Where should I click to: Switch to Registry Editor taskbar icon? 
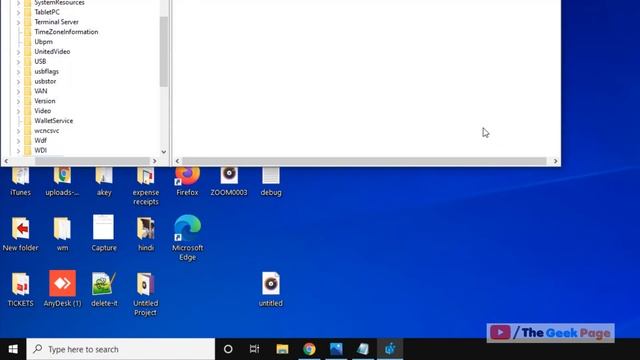(390, 349)
